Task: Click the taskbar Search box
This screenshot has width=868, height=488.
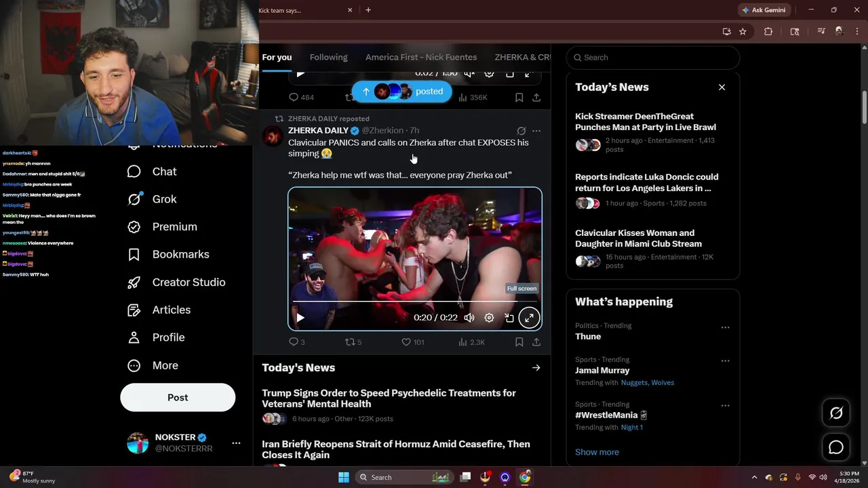Action: pos(404,477)
